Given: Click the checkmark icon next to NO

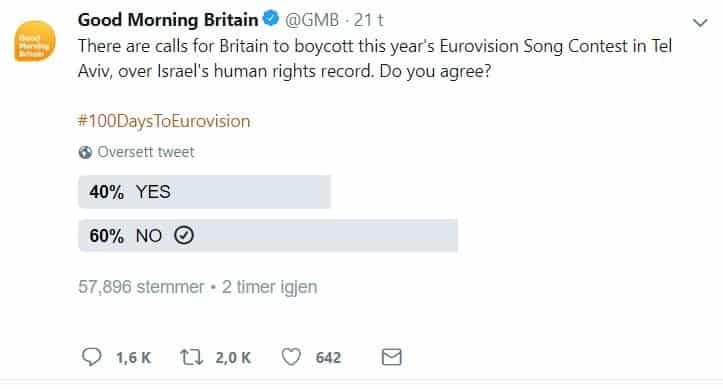Looking at the screenshot, I should (184, 236).
